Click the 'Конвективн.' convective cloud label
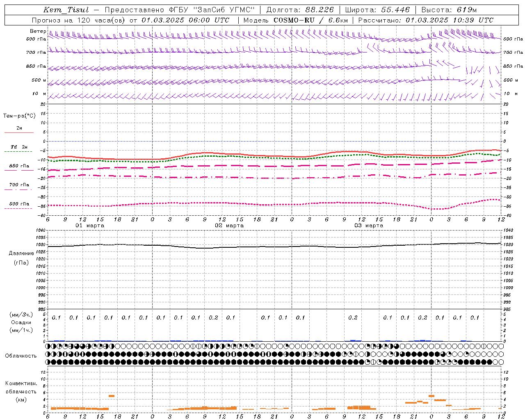Screen dimensions: 525x420 click(21, 383)
